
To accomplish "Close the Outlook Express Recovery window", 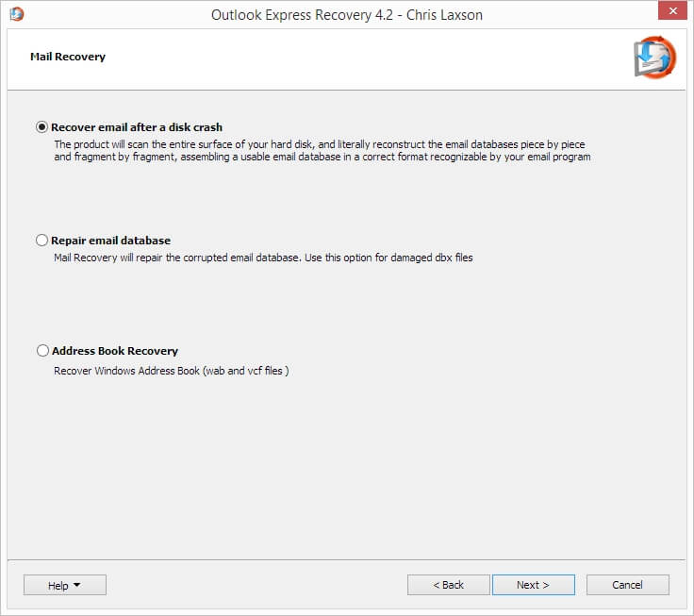I will (x=672, y=10).
